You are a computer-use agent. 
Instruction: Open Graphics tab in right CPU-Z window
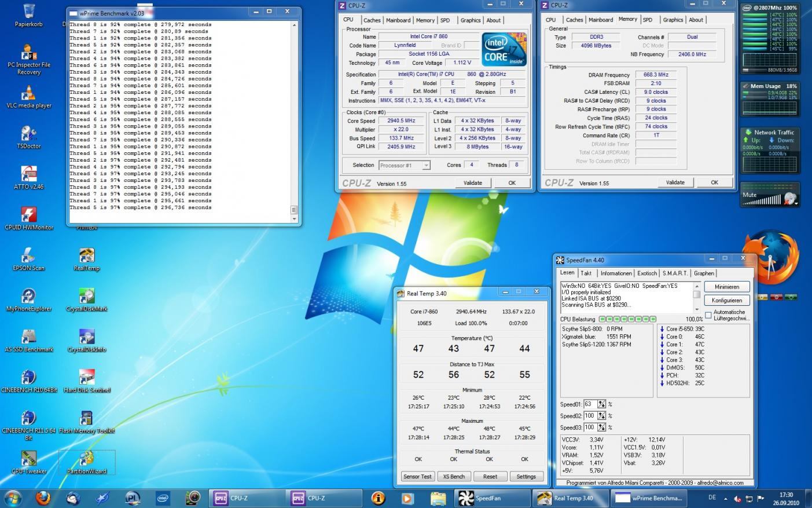[x=673, y=20]
